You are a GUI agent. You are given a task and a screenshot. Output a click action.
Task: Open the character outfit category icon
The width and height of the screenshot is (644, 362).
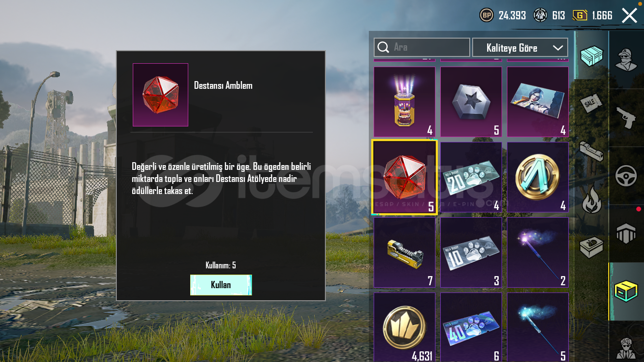tap(626, 60)
